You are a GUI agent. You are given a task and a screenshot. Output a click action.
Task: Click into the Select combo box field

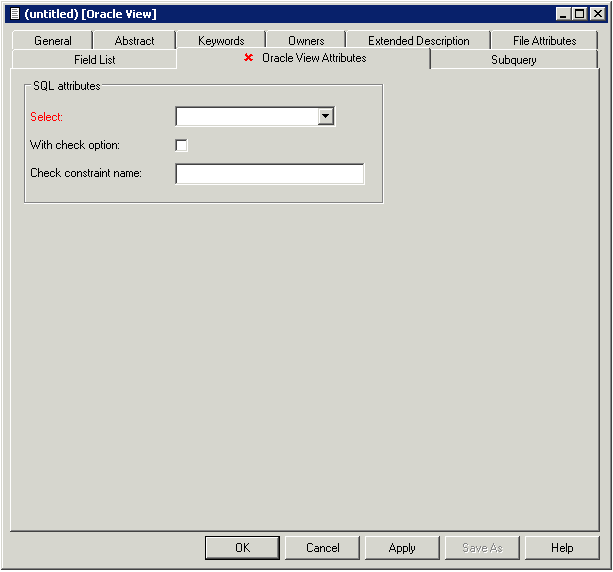246,117
